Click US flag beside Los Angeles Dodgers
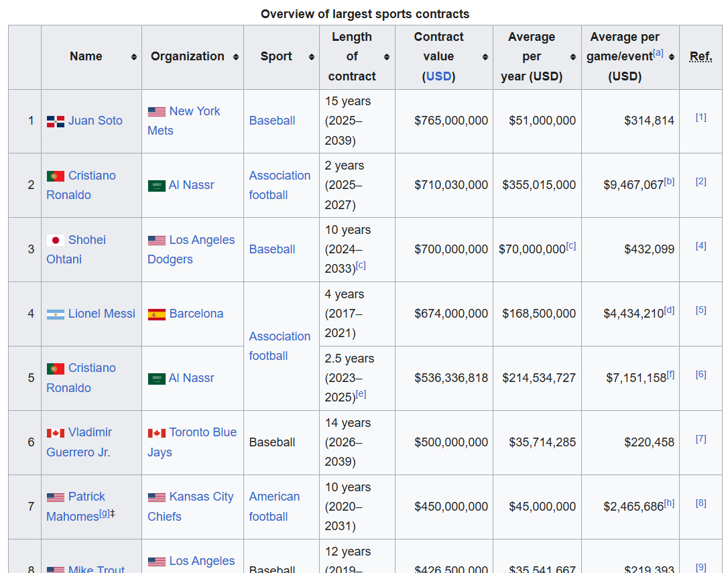This screenshot has height=573, width=728. pos(156,241)
